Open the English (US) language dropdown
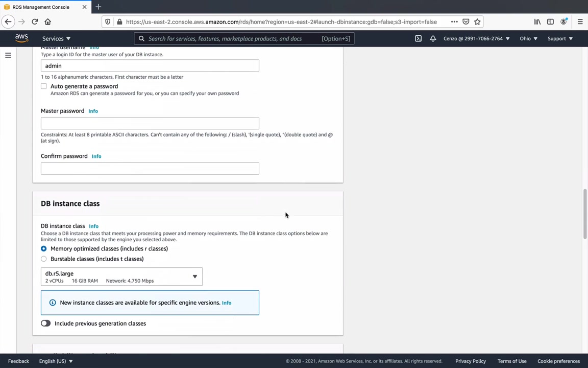 (56, 361)
